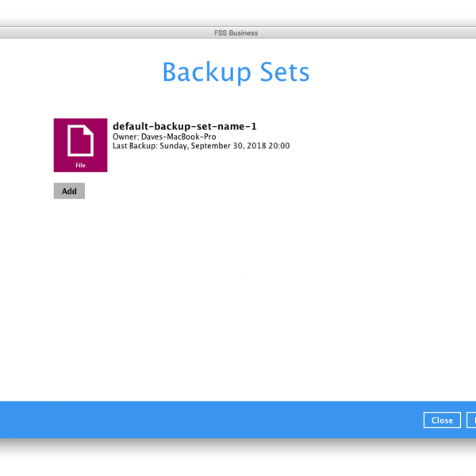
Task: Click the "File" label under document glyph
Action: click(80, 165)
